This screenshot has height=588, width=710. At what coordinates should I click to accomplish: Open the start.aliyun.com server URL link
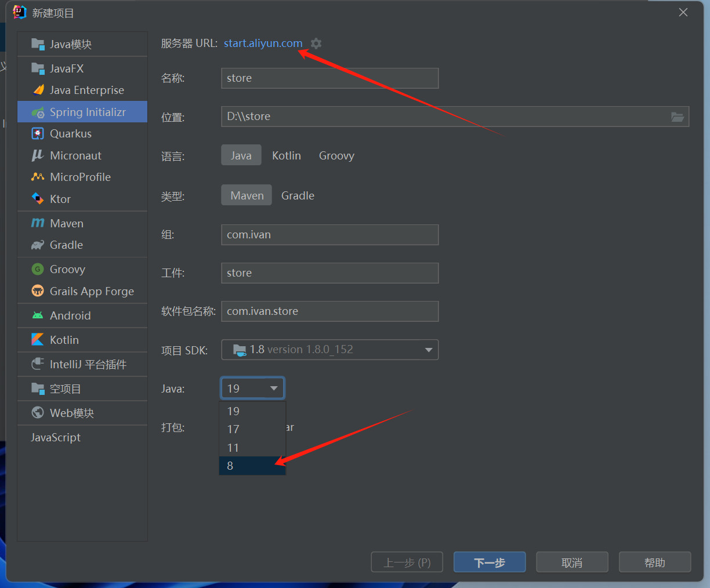(x=263, y=43)
